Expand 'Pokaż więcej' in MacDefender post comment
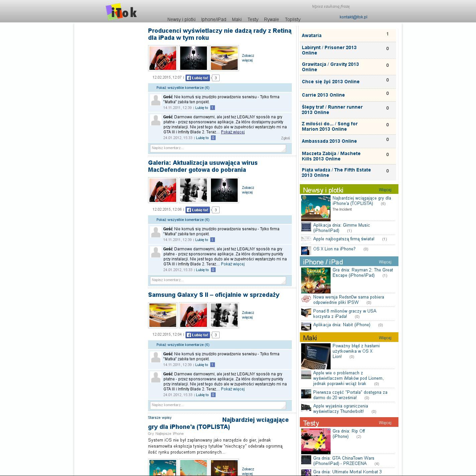The height and width of the screenshot is (476, 476). [233, 264]
